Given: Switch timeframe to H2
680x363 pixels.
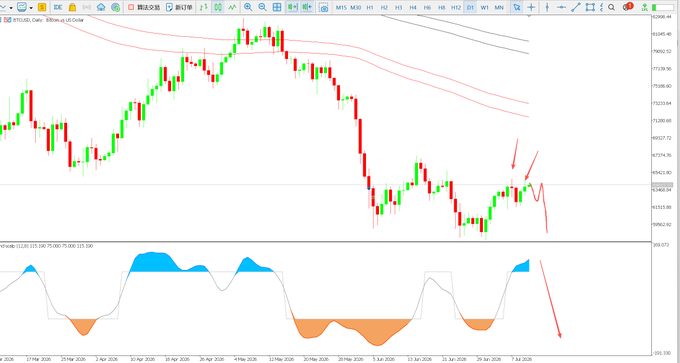Looking at the screenshot, I should (x=384, y=7).
